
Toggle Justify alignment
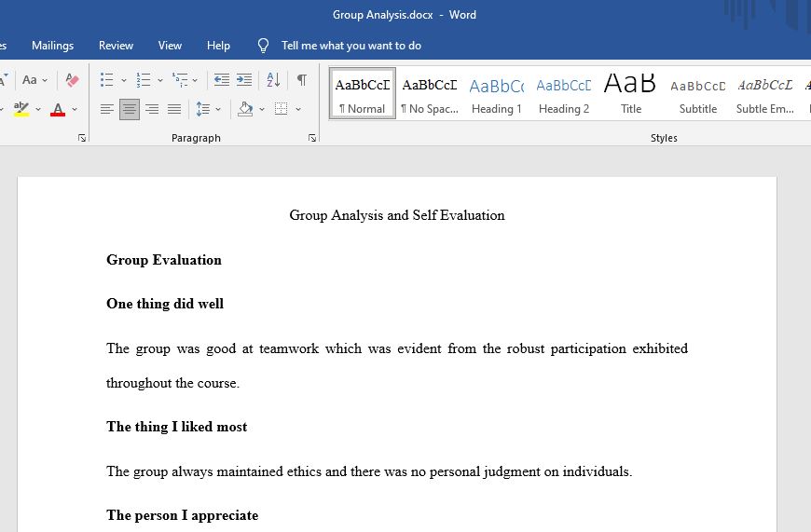[x=174, y=109]
